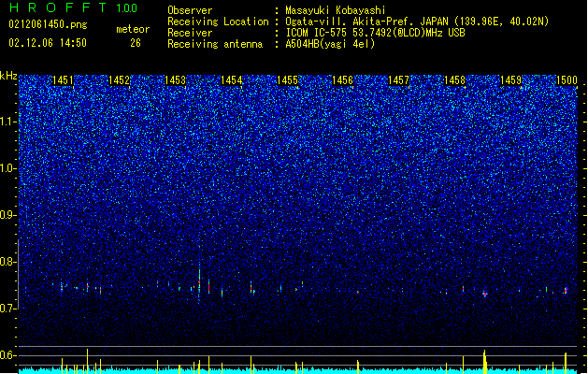Click the 1.1 kHz axis label
Viewport: 588px width, 374px height.
(7, 122)
